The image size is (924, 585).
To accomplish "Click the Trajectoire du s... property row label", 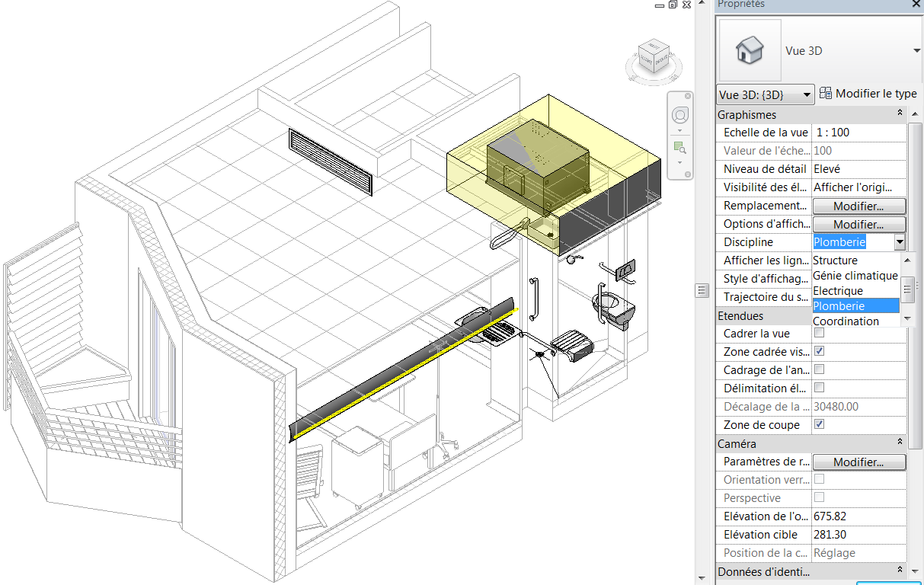I will pyautogui.click(x=765, y=297).
